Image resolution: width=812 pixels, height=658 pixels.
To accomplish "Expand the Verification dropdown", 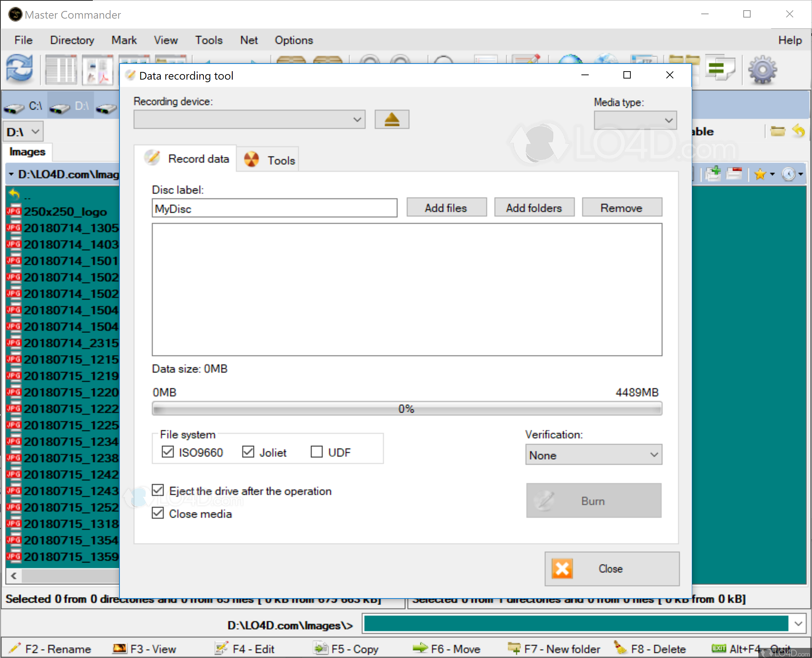I will click(x=593, y=455).
